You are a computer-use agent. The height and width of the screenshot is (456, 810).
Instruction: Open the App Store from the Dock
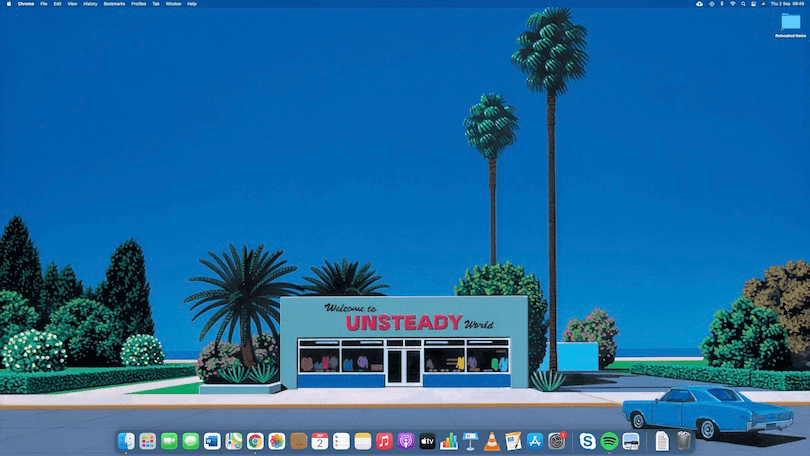[535, 442]
